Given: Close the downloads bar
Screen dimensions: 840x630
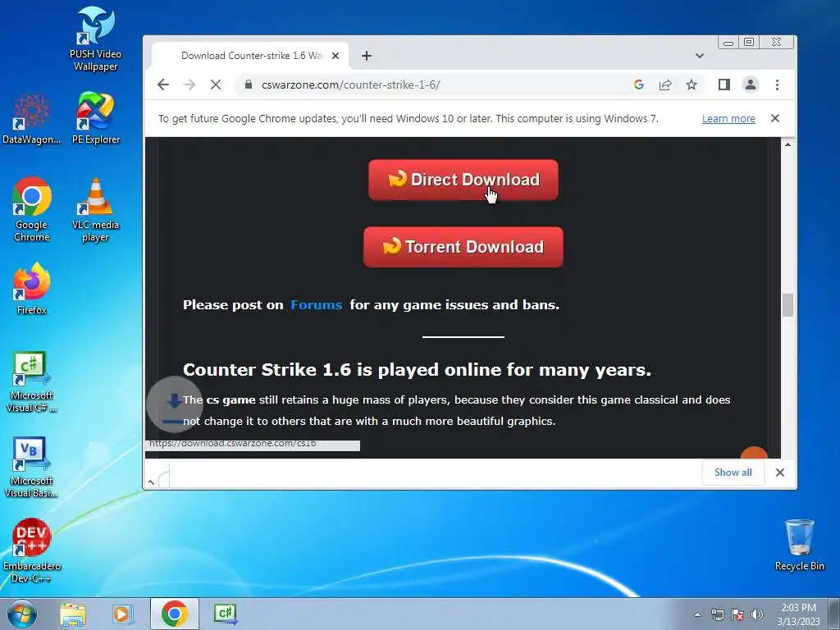Looking at the screenshot, I should tap(780, 472).
